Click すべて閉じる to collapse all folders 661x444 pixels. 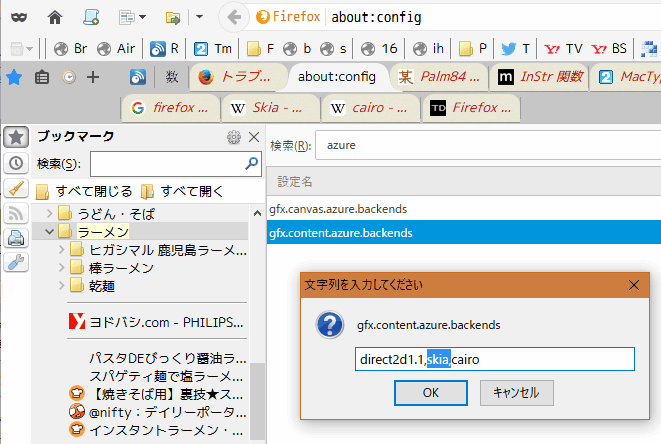click(x=84, y=191)
